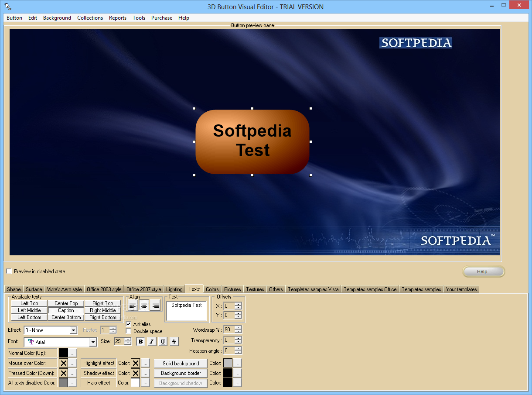Uncheck the Antialias checkbox
The width and height of the screenshot is (532, 395).
[129, 324]
